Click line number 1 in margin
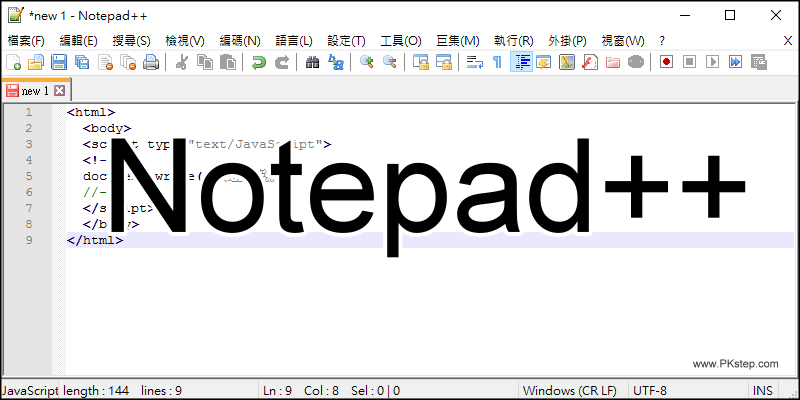The height and width of the screenshot is (400, 800). 29,112
